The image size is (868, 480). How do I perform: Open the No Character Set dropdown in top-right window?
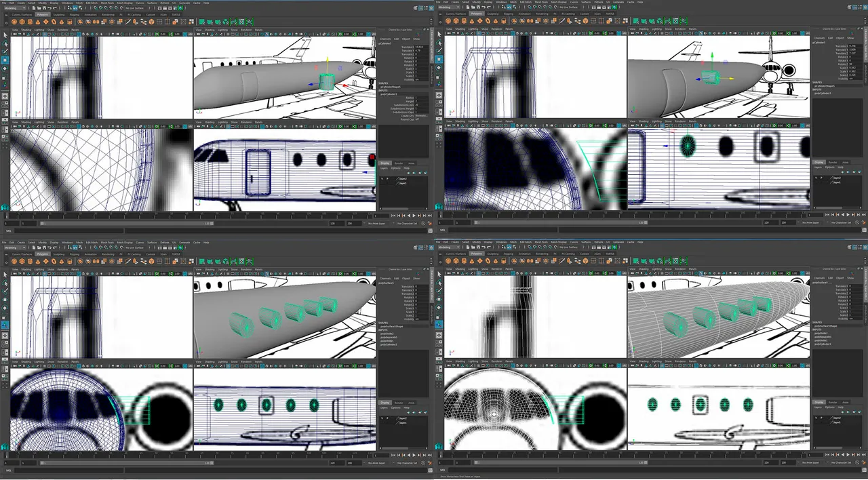coord(841,222)
